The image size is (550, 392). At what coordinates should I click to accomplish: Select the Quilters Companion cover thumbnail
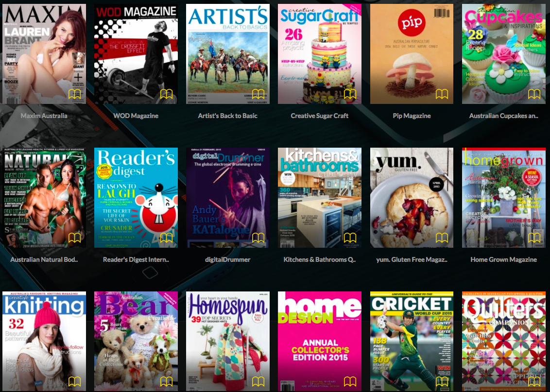tap(503, 340)
